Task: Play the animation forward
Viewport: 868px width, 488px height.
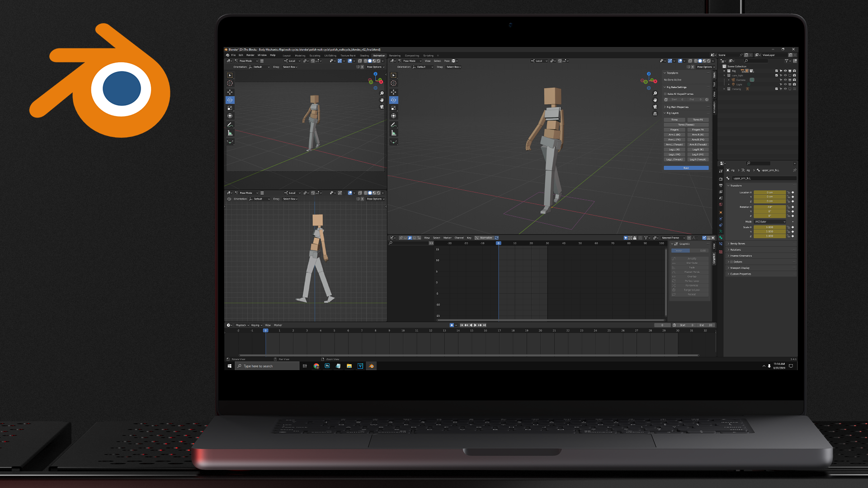Action: (475, 325)
